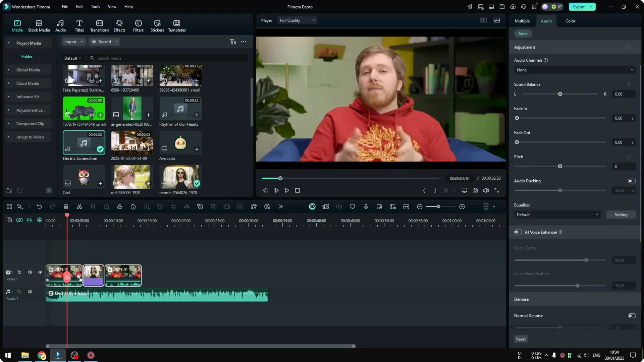Mute the Audio 1 track
Viewport: 644px width, 362px height.
point(30,291)
